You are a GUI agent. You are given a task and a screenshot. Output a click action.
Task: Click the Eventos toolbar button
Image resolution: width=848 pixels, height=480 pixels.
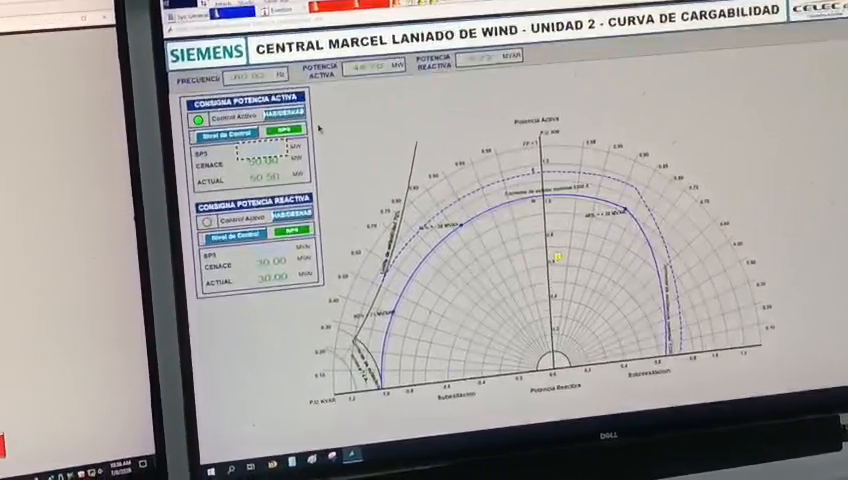coord(277,10)
